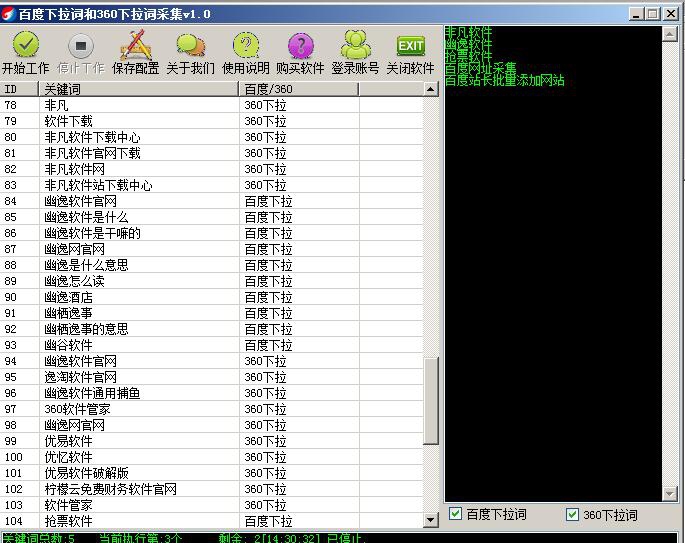Select the row 软件下载 with ID 79
The width and height of the screenshot is (685, 543).
pos(211,121)
